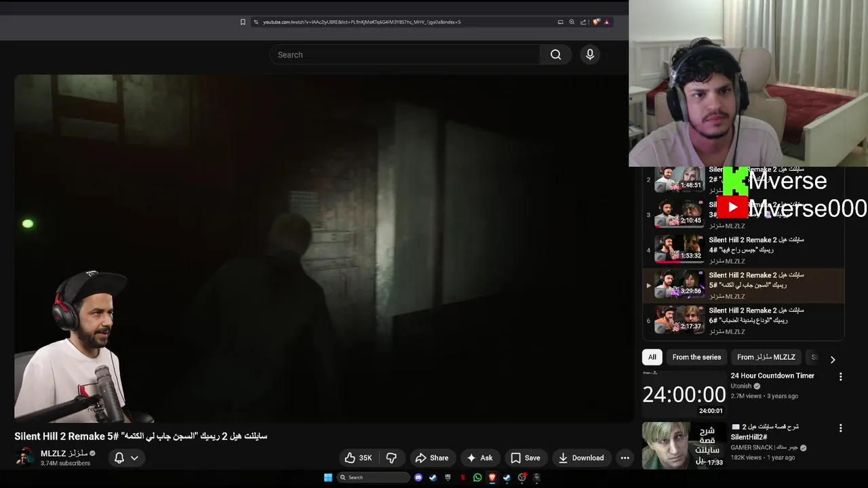Expand the notification options chevron beside the bell
The width and height of the screenshot is (868, 488).
(134, 458)
